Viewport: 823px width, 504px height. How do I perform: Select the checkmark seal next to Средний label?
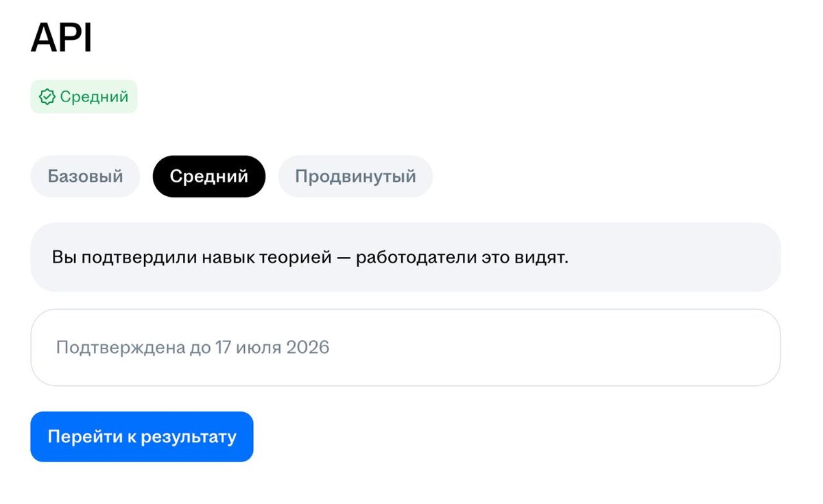[x=47, y=97]
